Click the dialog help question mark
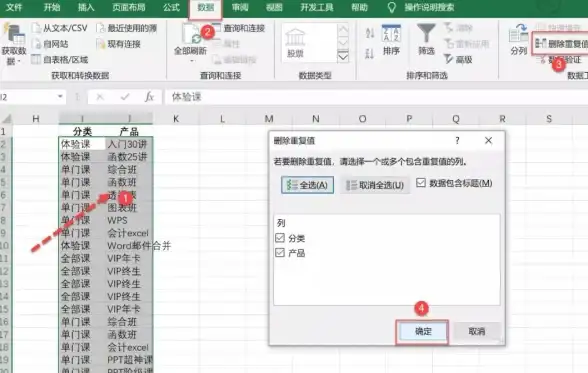Screen dimensions: 588x373 click(457, 141)
